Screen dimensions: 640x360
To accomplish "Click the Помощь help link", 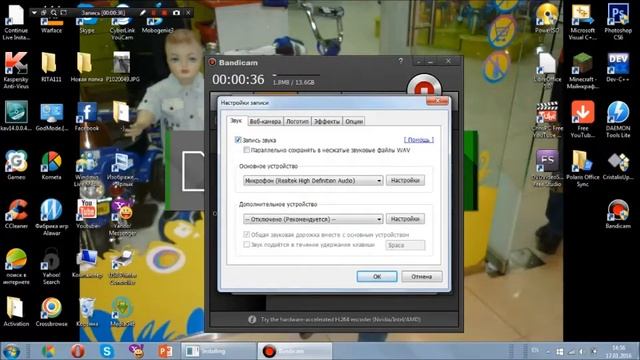I will [419, 140].
